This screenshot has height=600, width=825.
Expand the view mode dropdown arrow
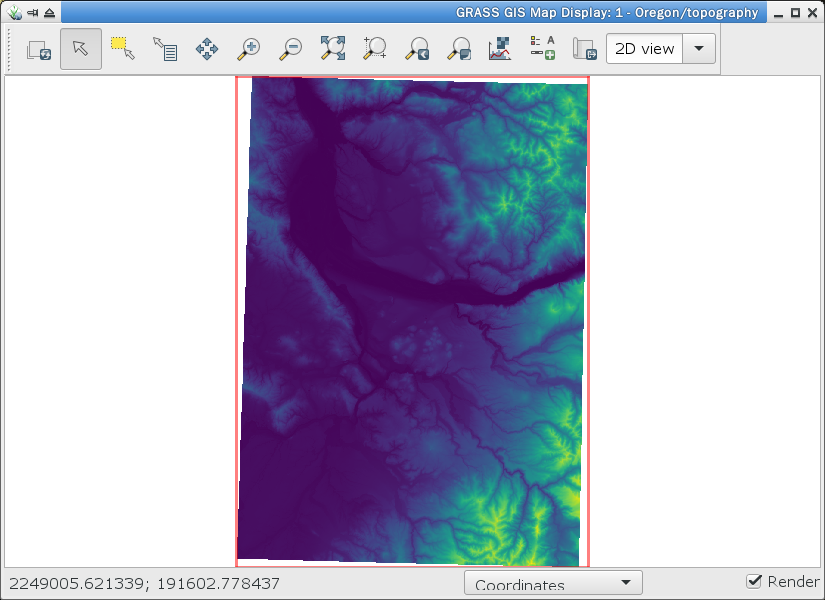click(x=699, y=49)
